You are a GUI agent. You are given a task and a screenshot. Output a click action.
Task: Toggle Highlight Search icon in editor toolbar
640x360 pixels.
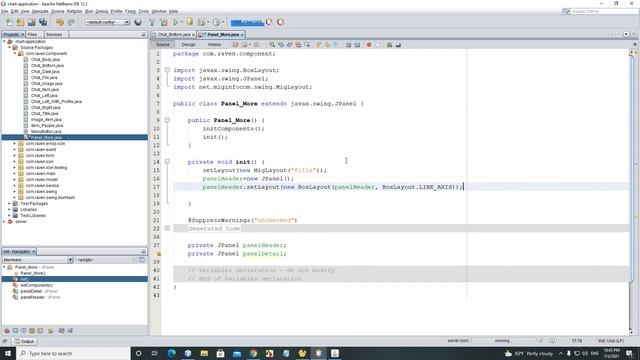[x=298, y=44]
